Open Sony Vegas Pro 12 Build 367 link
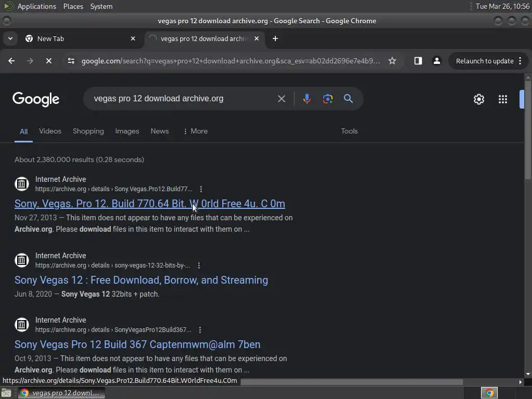This screenshot has height=399, width=532. (137, 344)
